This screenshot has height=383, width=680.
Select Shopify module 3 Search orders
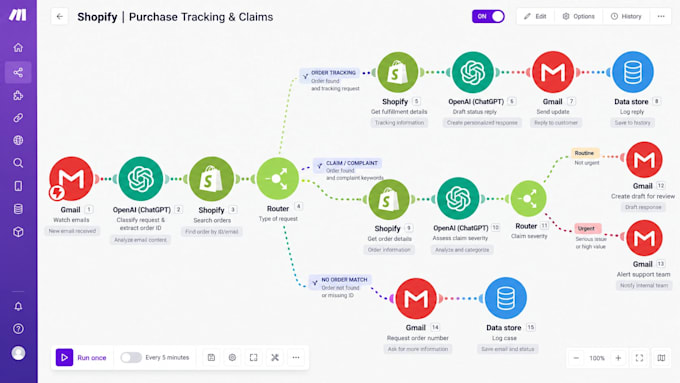(x=211, y=179)
